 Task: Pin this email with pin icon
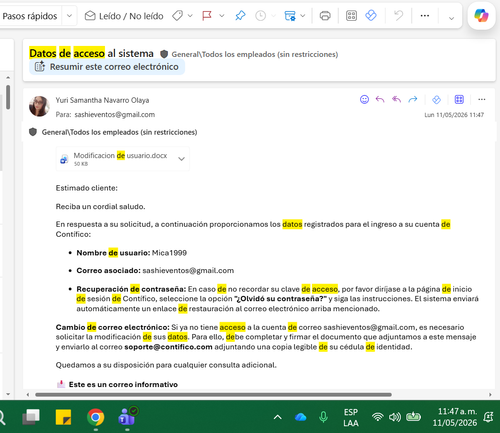[x=240, y=16]
